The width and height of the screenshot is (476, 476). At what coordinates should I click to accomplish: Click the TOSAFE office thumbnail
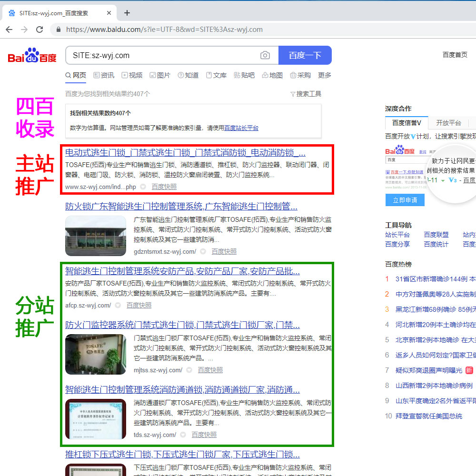click(96, 354)
